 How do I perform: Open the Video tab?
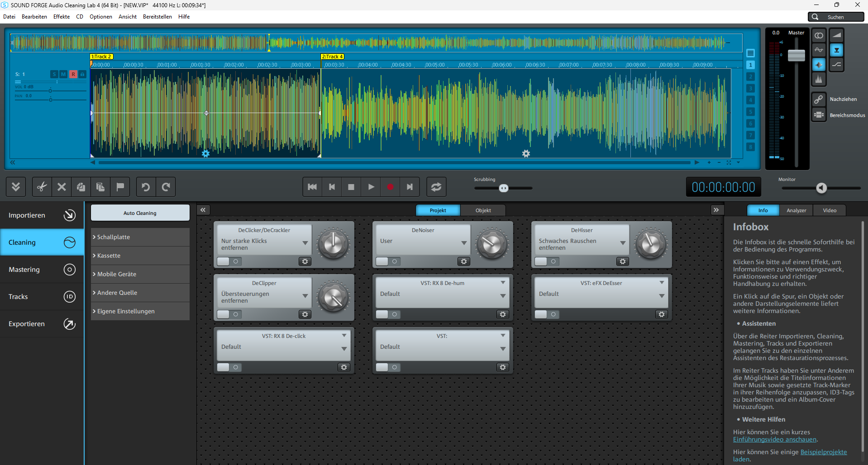click(x=830, y=210)
